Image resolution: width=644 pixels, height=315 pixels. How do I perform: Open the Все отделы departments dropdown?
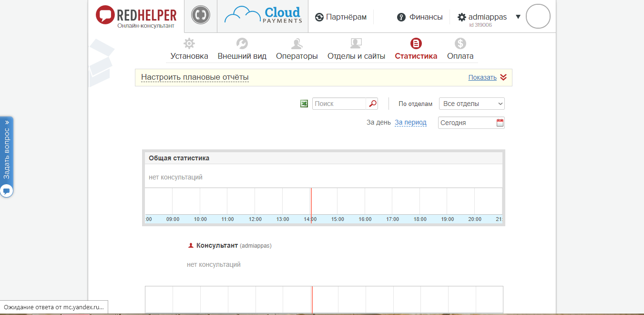coord(471,103)
